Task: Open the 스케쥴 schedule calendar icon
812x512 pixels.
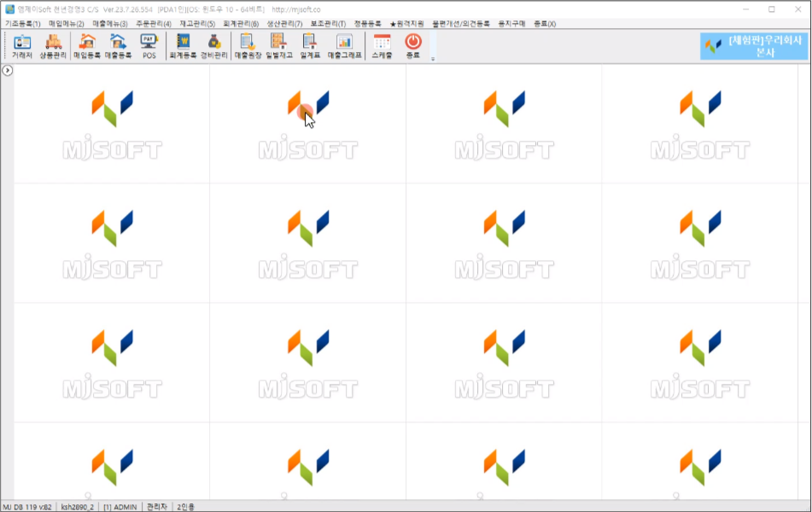Action: click(383, 46)
